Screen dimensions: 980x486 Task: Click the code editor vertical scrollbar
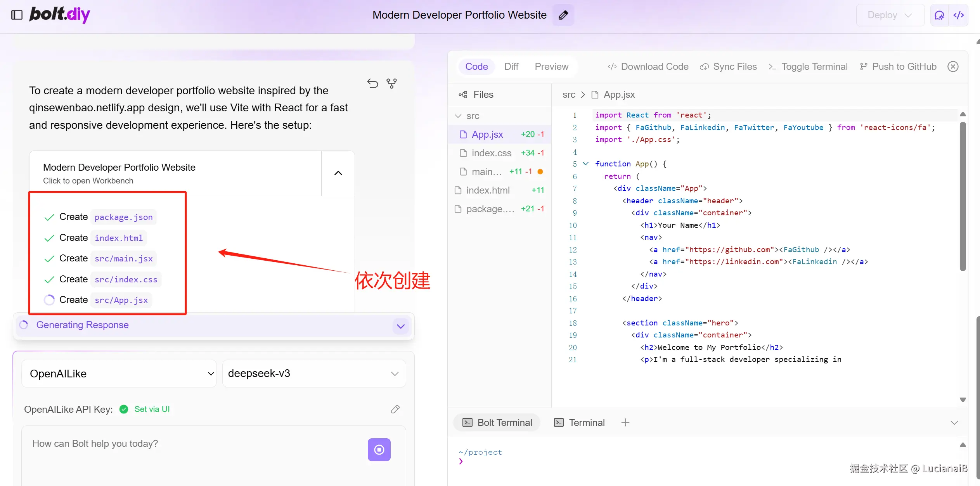[963, 196]
